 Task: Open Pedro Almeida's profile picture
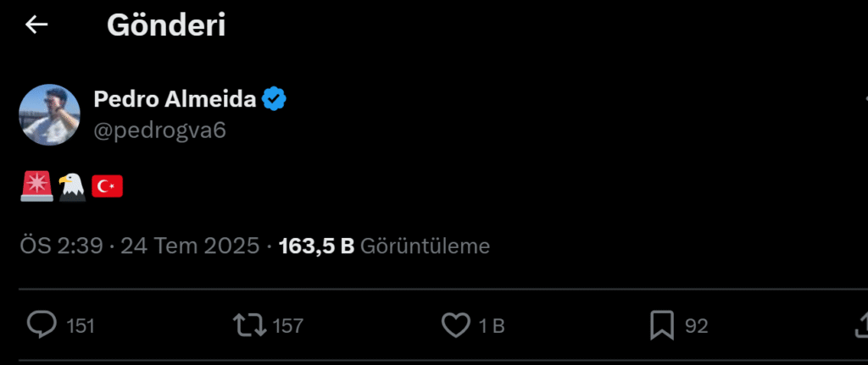[x=49, y=114]
